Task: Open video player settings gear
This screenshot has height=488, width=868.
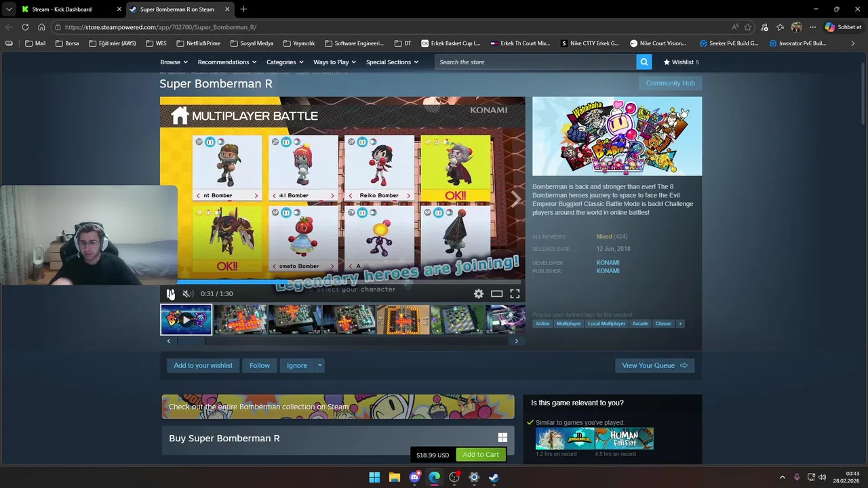Action: click(x=479, y=293)
